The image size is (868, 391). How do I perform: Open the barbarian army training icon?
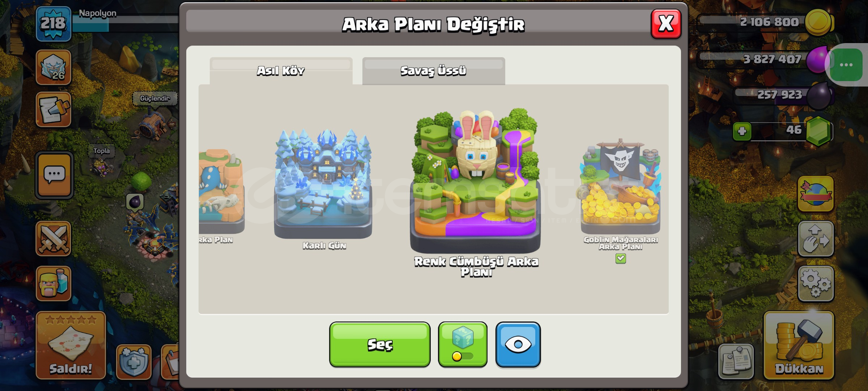tap(54, 283)
